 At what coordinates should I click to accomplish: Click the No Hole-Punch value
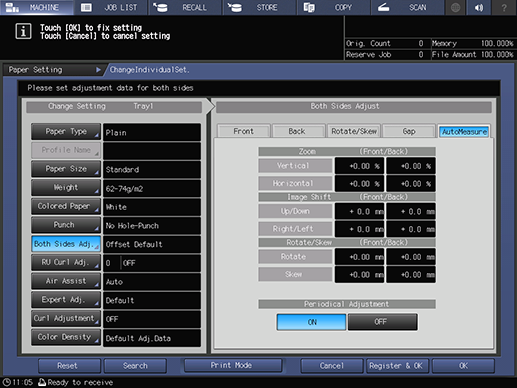152,226
